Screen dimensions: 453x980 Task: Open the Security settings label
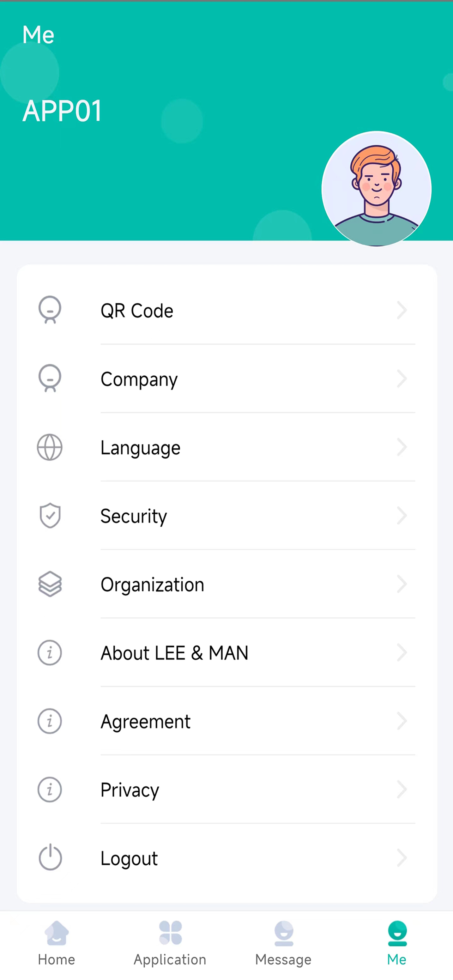[x=133, y=516]
